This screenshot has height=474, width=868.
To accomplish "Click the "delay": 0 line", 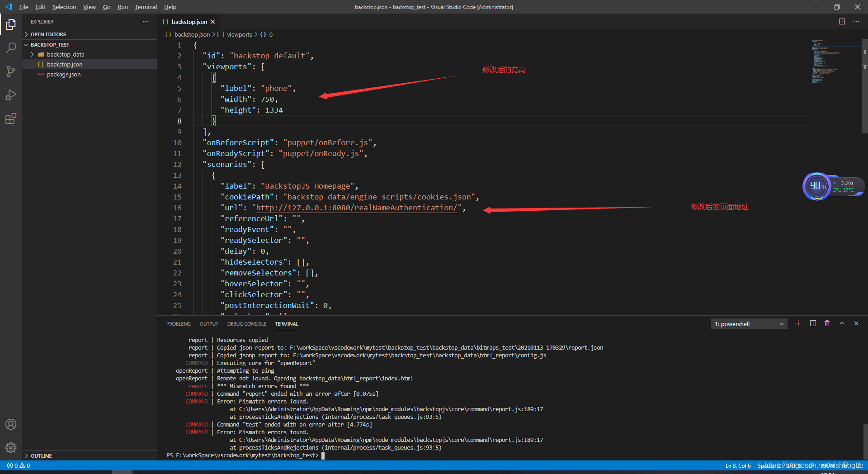I will point(245,251).
